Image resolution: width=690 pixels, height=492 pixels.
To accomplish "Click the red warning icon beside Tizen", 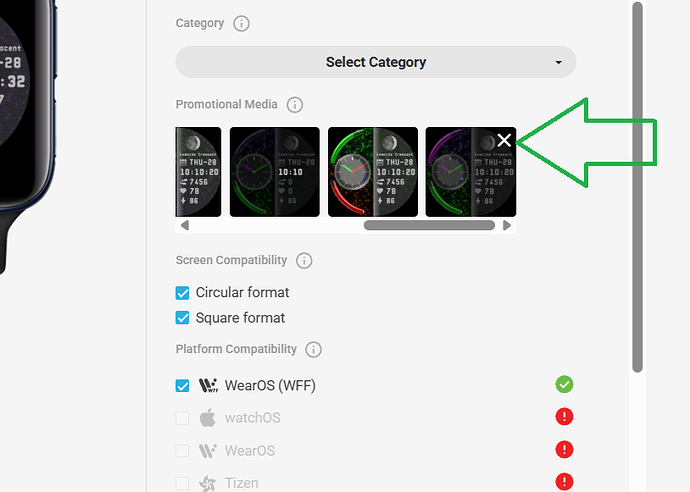I will [564, 481].
